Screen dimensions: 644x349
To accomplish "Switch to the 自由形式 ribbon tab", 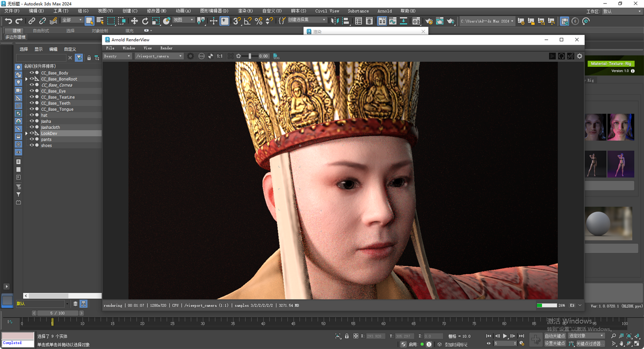I will coord(41,31).
